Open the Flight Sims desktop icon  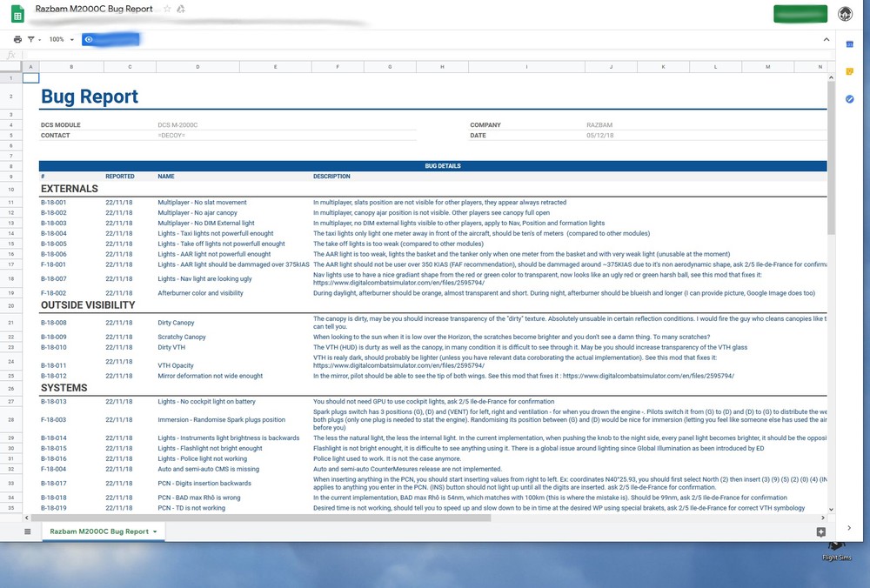click(837, 551)
